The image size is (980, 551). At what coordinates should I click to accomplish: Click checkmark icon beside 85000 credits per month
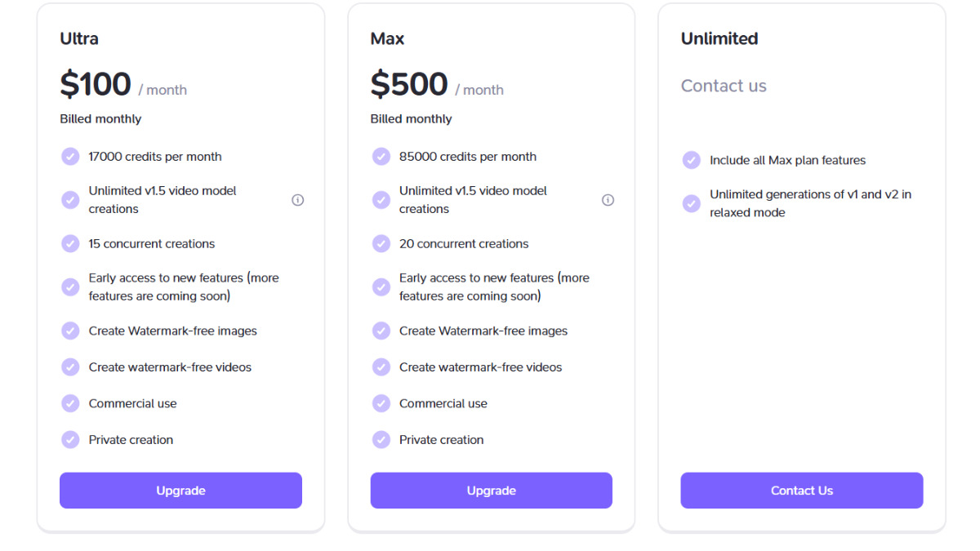coord(381,156)
